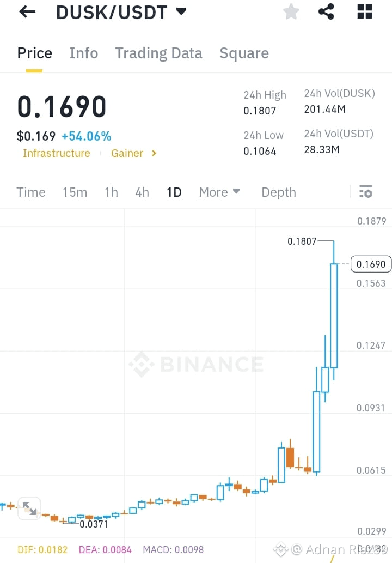Viewport: 392px width, 563px height.
Task: Click the tall latest daily candle
Action: pyautogui.click(x=334, y=315)
